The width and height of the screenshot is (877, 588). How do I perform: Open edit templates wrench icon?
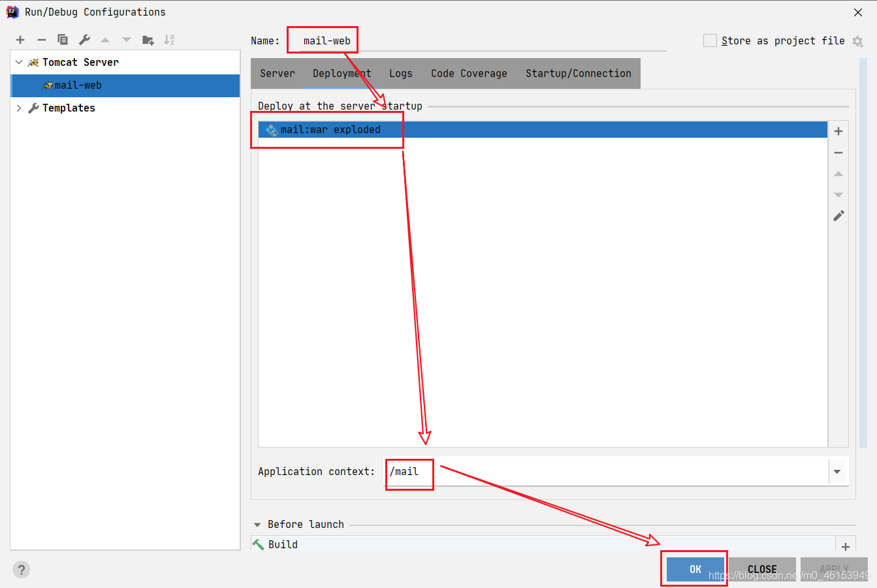coord(84,40)
